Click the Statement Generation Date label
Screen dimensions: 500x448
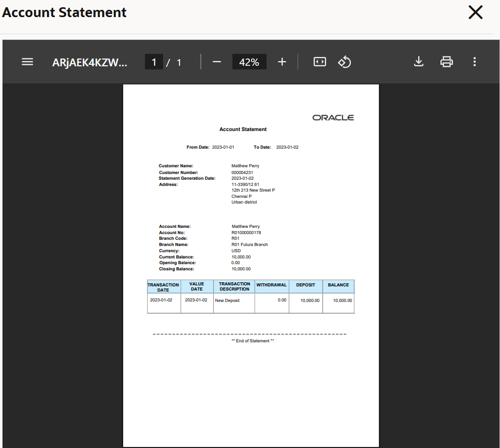click(x=187, y=178)
